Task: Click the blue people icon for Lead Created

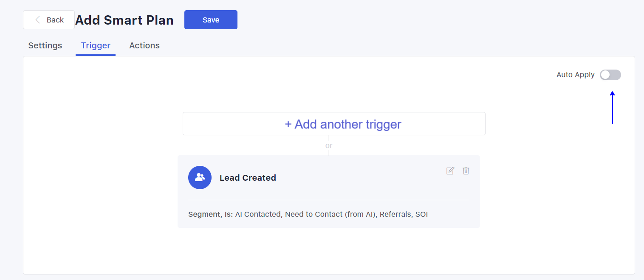Action: [200, 177]
